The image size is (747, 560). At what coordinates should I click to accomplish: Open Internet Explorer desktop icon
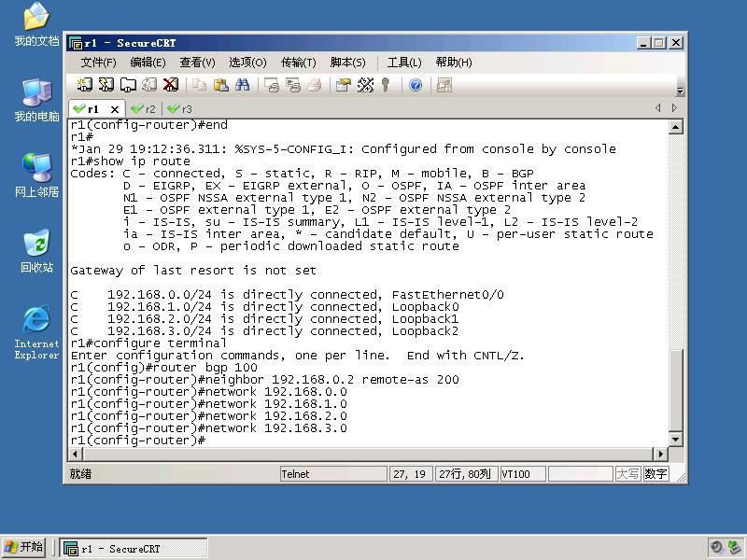(36, 332)
